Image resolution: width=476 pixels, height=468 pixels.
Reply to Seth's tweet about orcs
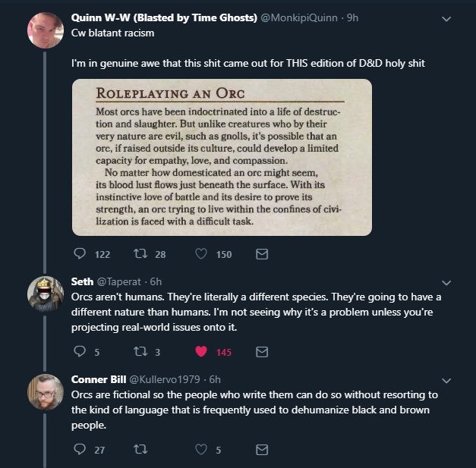click(80, 352)
